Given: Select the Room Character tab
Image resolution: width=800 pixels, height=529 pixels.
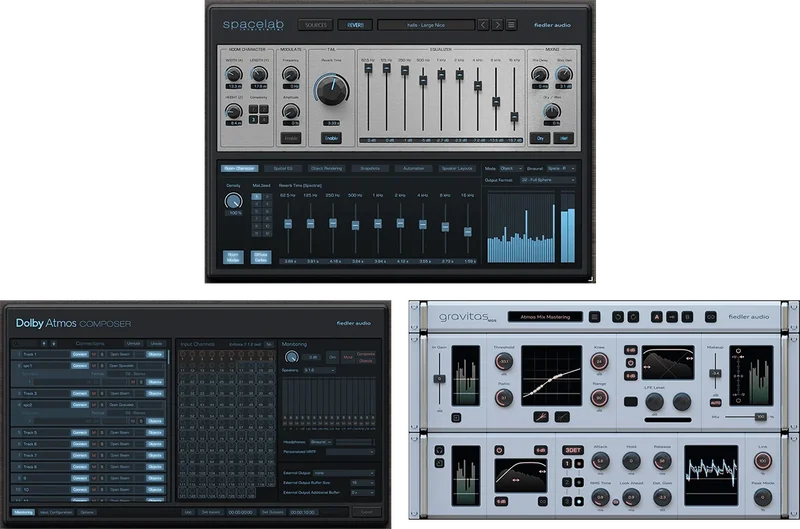Looking at the screenshot, I should coord(240,168).
